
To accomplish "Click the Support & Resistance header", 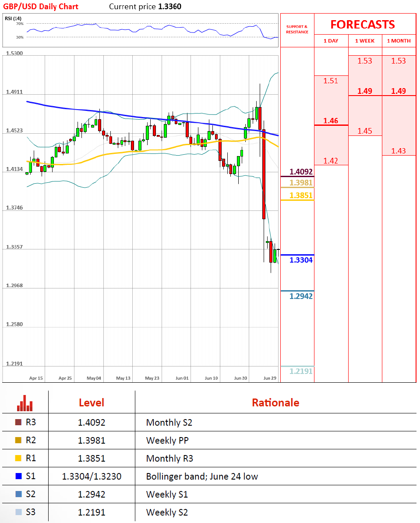I will [297, 29].
